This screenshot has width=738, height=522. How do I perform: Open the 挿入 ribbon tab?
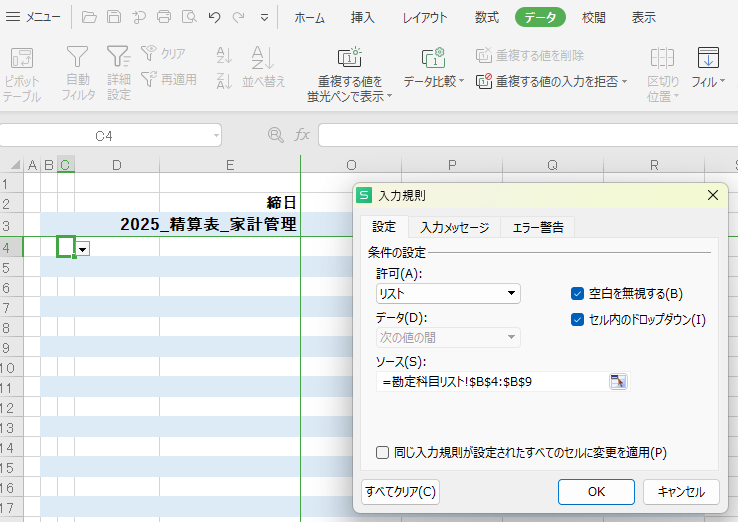pos(363,17)
